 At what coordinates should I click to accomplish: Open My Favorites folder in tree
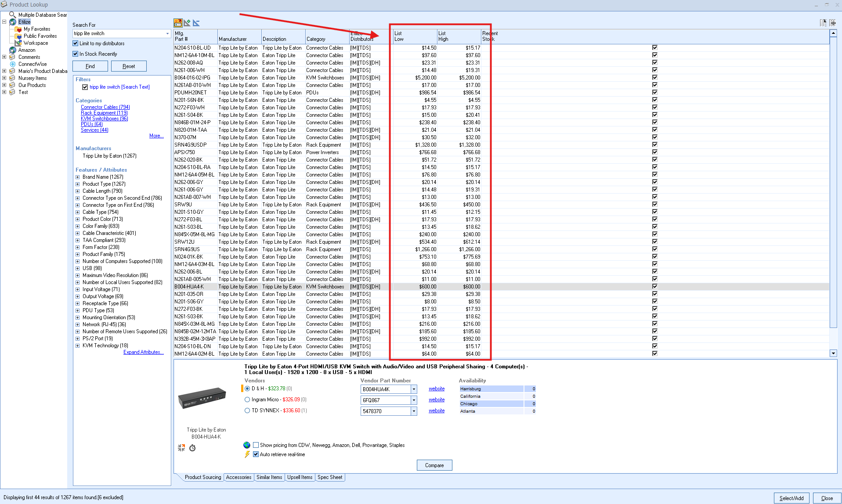(37, 29)
